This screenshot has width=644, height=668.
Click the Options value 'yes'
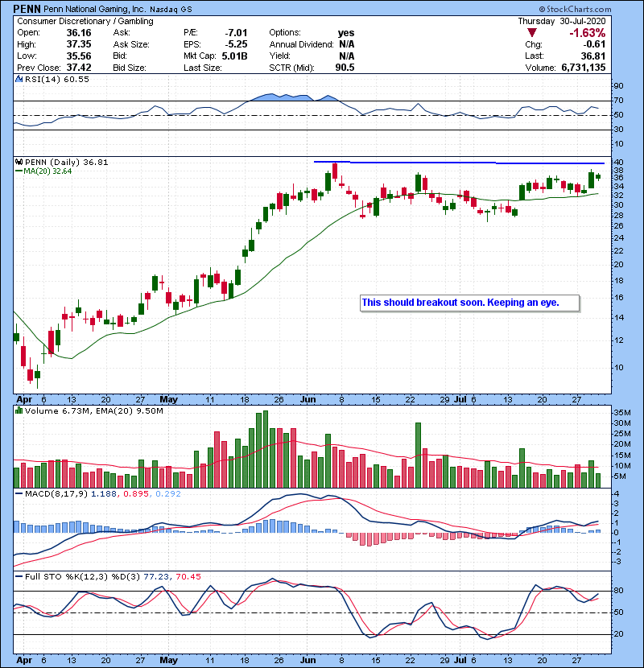tap(346, 33)
